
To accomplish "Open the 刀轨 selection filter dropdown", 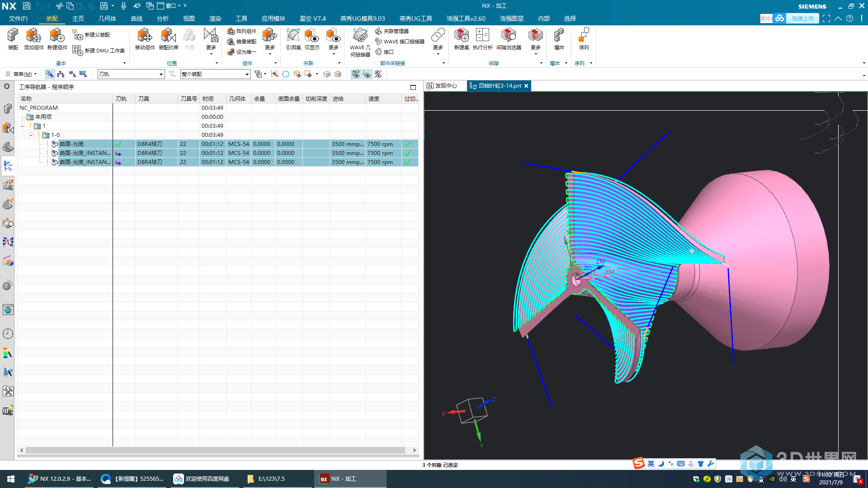I will 131,74.
